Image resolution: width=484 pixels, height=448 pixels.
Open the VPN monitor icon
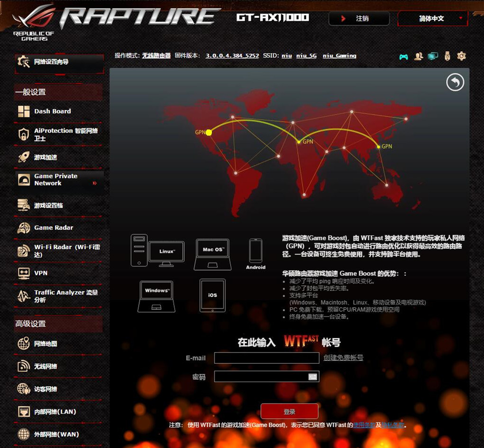[x=24, y=273]
